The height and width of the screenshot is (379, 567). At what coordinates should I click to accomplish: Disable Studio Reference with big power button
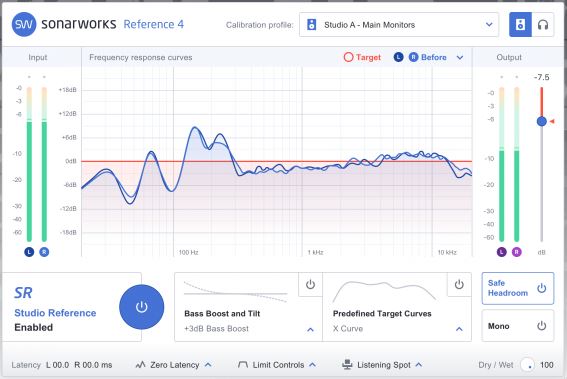(x=141, y=307)
